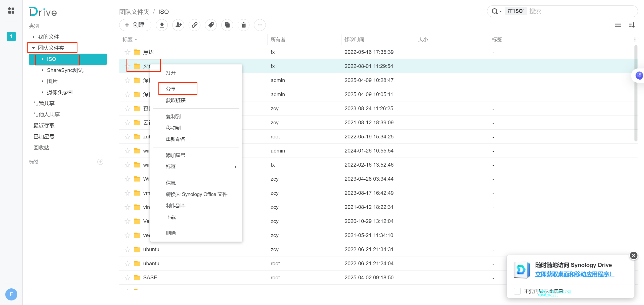Collapse the 团队文件夹 tree node

coord(33,48)
